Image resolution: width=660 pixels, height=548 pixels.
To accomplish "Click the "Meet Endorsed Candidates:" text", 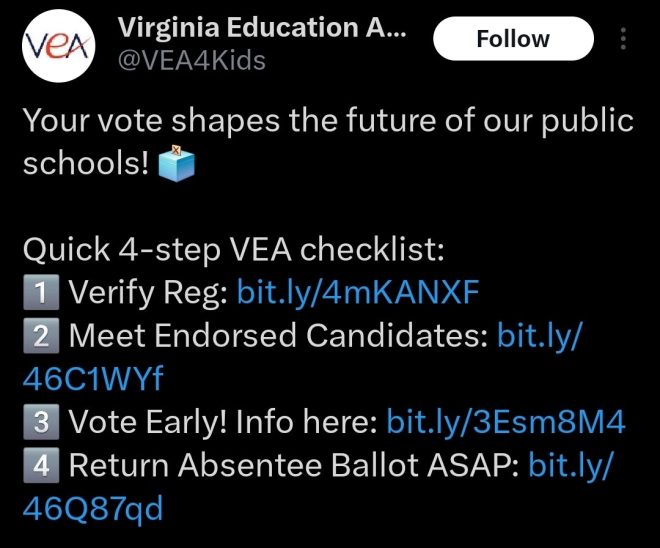I will coord(278,337).
